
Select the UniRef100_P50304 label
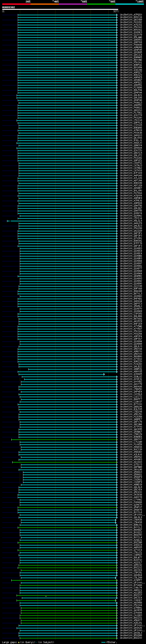coord(131,605)
